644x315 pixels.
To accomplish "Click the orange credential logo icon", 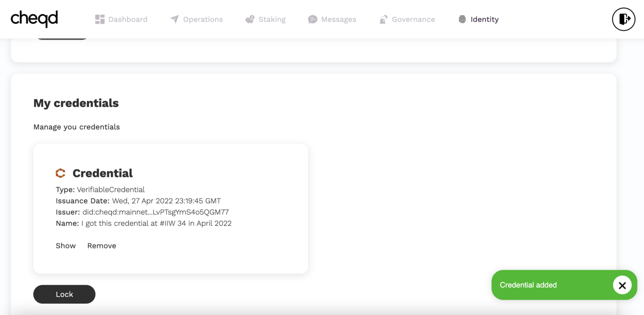I will click(x=61, y=173).
